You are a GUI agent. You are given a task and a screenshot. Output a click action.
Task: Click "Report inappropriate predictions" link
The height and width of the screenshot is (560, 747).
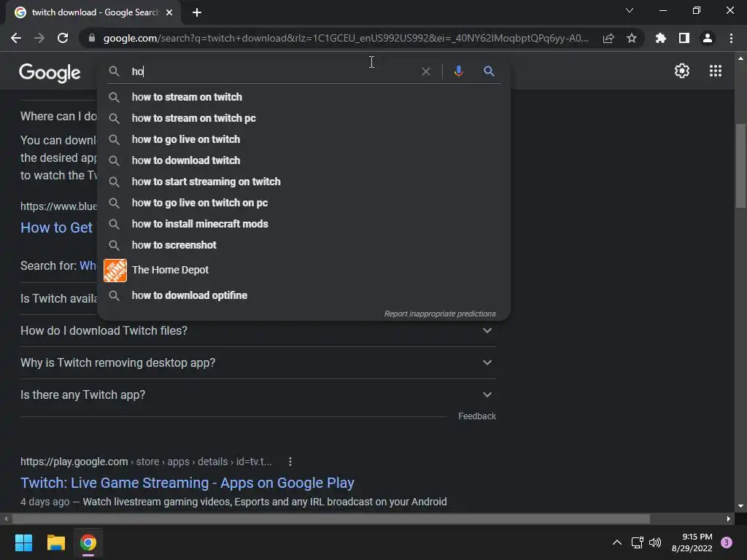tap(440, 314)
